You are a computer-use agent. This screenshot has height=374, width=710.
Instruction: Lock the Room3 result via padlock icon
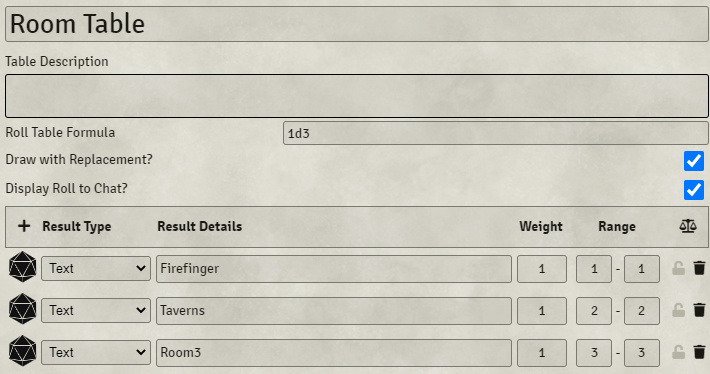(678, 352)
